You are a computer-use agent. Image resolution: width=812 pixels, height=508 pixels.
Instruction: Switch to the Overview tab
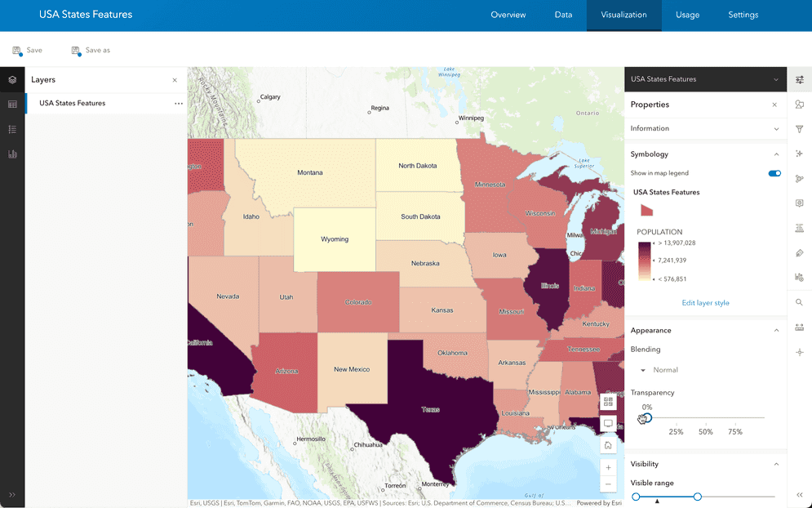coord(508,15)
